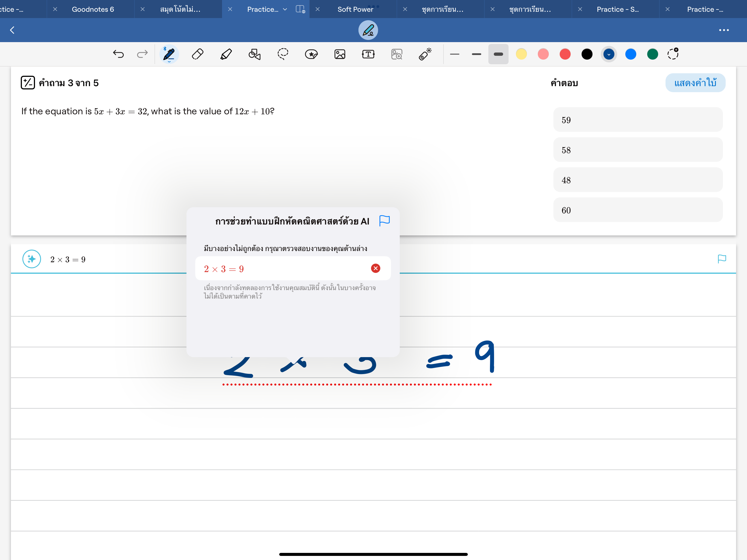This screenshot has width=747, height=560.
Task: Select the Image insert tool
Action: click(340, 54)
